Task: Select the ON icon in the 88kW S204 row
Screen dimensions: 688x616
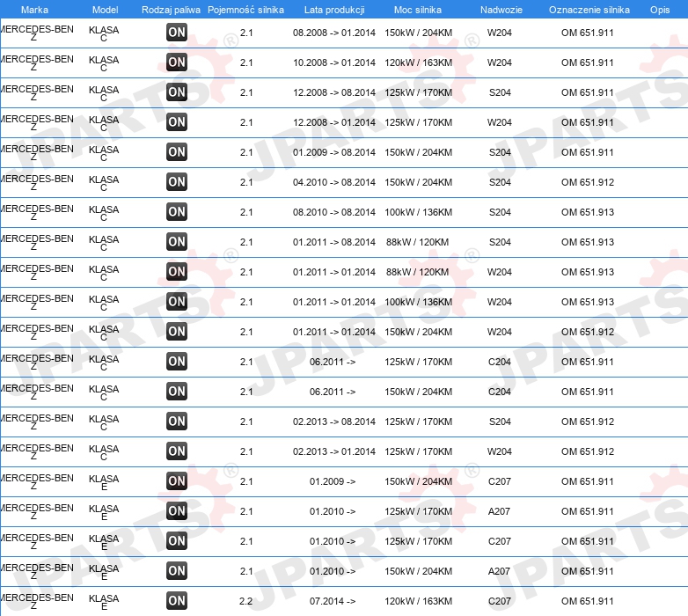Action: 177,242
